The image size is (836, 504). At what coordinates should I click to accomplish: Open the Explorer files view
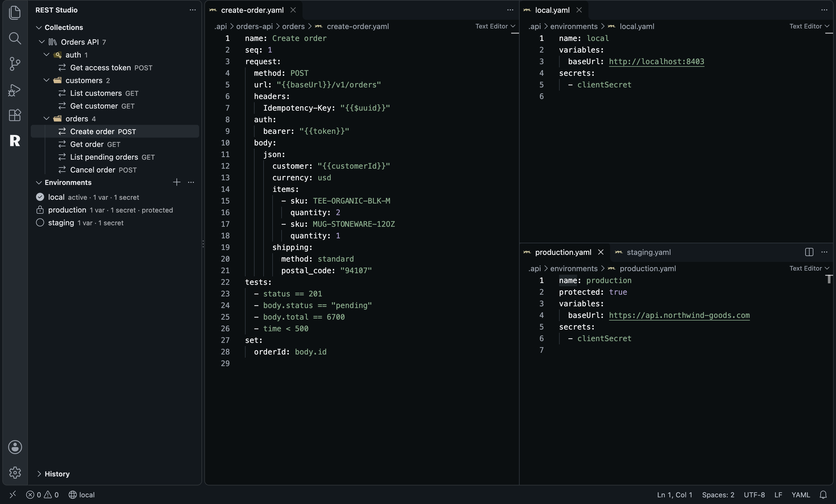click(x=15, y=13)
